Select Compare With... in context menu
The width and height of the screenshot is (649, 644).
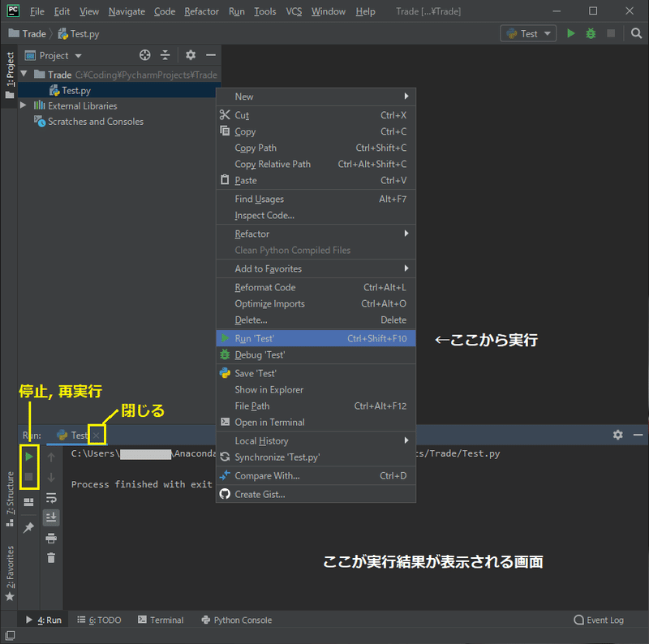pos(316,475)
